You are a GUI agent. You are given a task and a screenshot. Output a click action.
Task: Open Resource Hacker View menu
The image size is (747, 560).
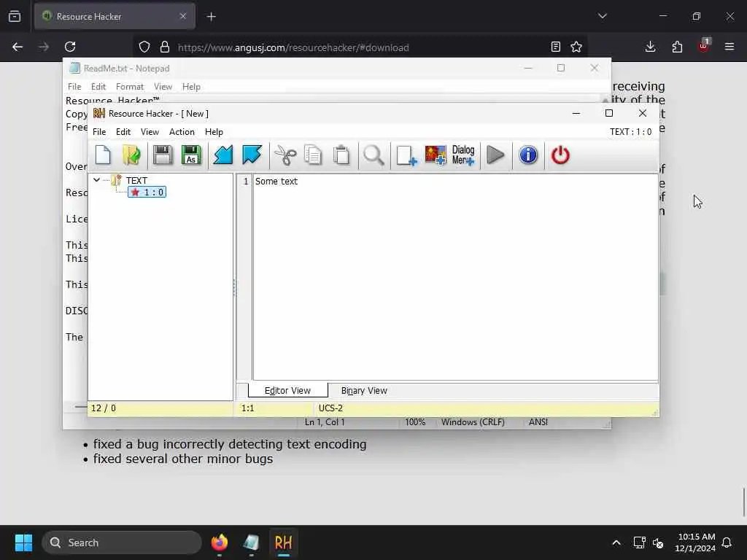tap(150, 132)
